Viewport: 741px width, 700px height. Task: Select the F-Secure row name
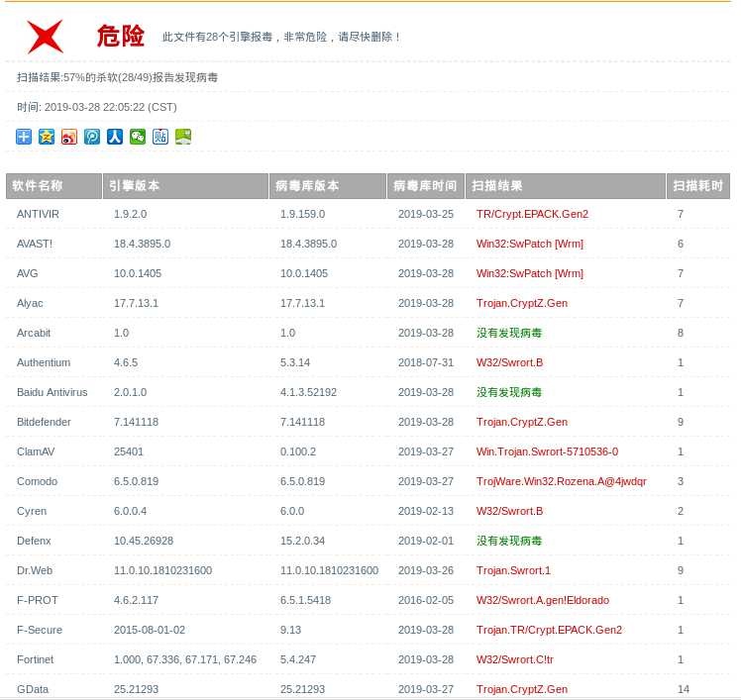point(40,631)
